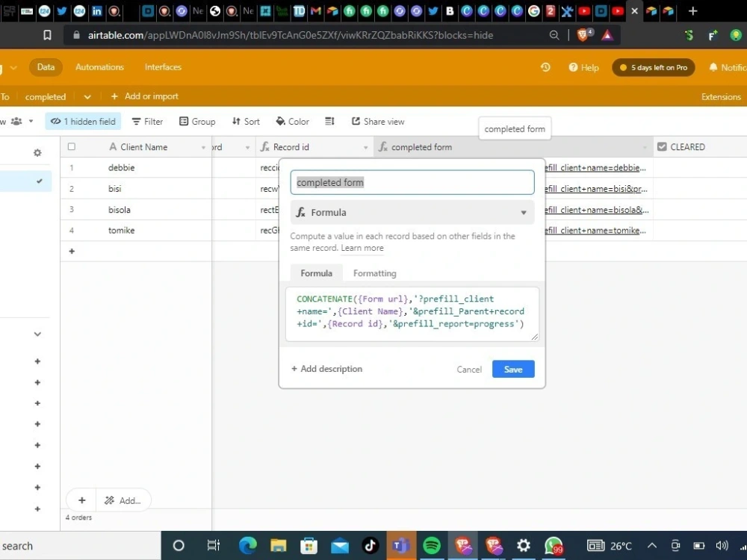Image resolution: width=747 pixels, height=560 pixels.
Task: Select the Formula tab in editor
Action: pyautogui.click(x=316, y=273)
